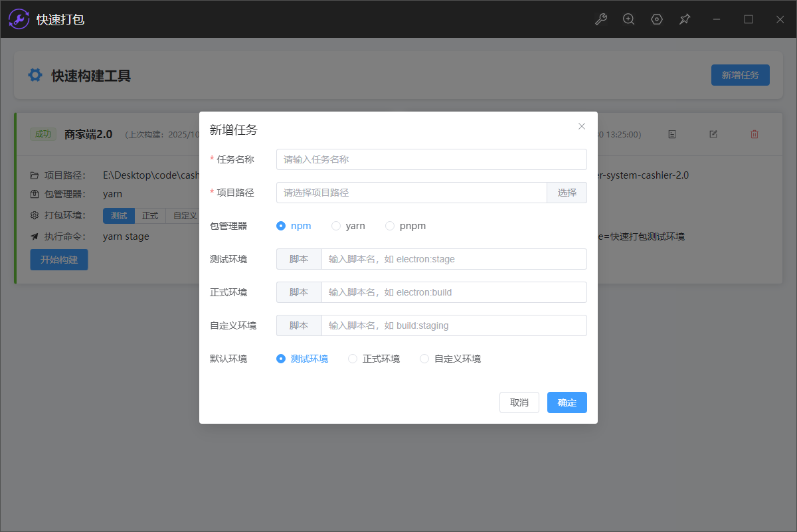Viewport: 797px width, 532px height.
Task: Select the yarn package manager option
Action: click(336, 226)
